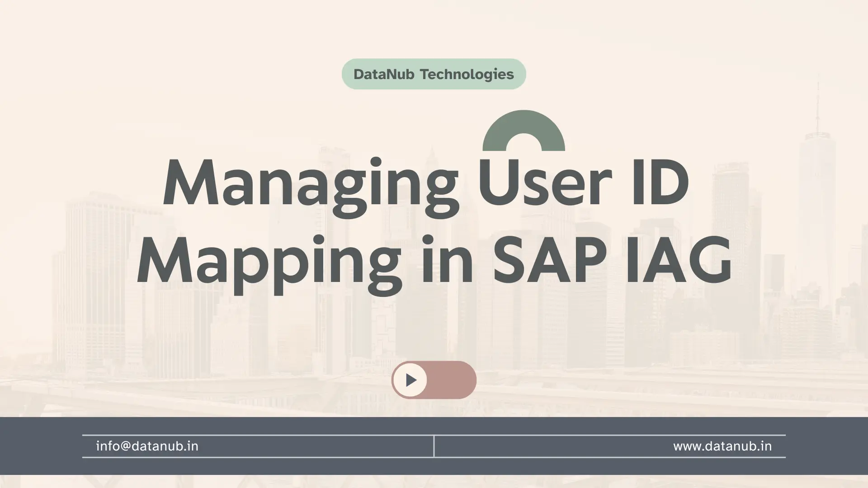This screenshot has width=868, height=488.
Task: Click the word "Technologies" in the green badge
Action: 467,74
